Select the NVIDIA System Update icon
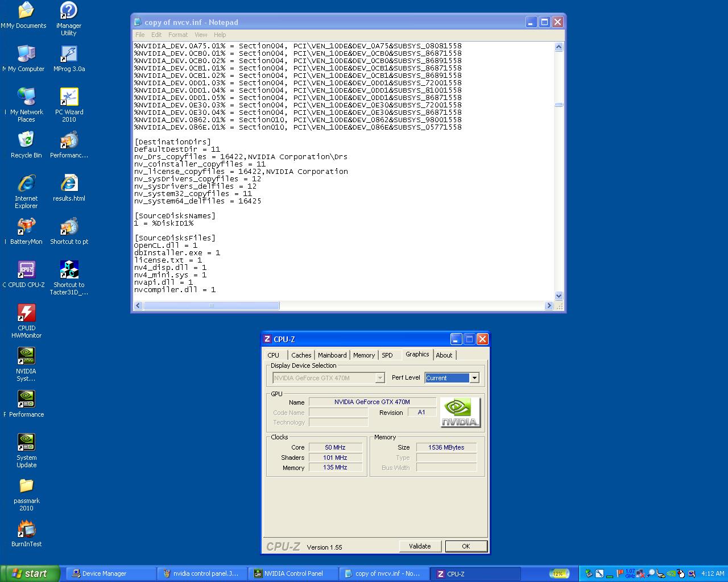The image size is (728, 582). pos(26,451)
